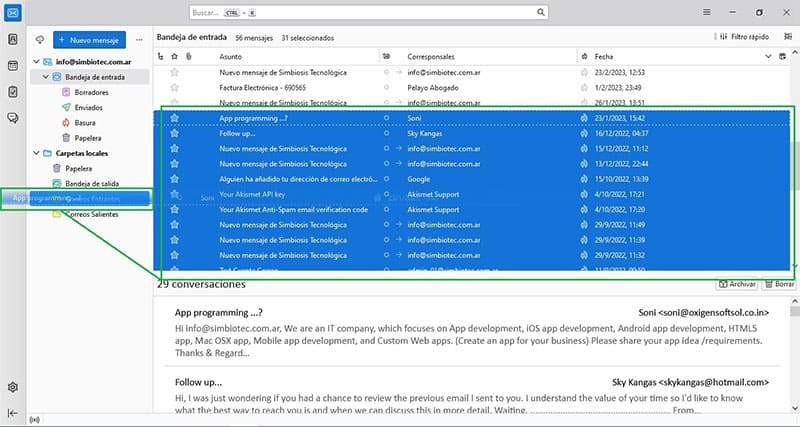Open Settings via the gear icon
The height and width of the screenshot is (427, 800).
click(13, 387)
